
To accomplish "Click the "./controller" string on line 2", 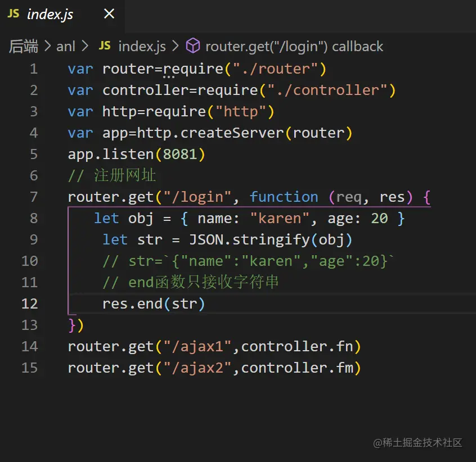I will click(327, 90).
